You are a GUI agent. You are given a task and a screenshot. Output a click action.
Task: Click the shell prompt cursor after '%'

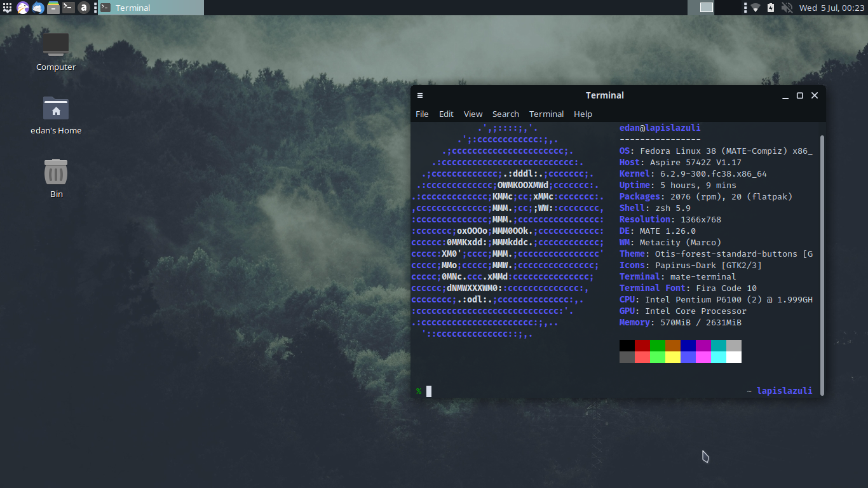point(429,391)
